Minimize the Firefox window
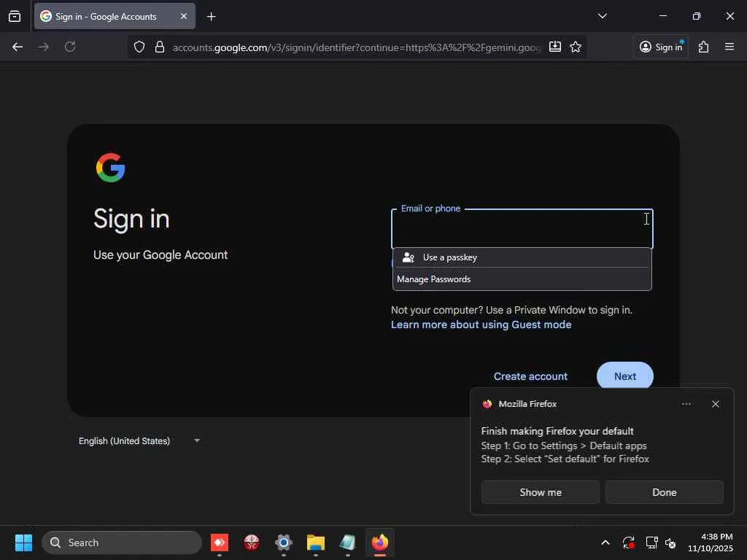 tap(662, 16)
